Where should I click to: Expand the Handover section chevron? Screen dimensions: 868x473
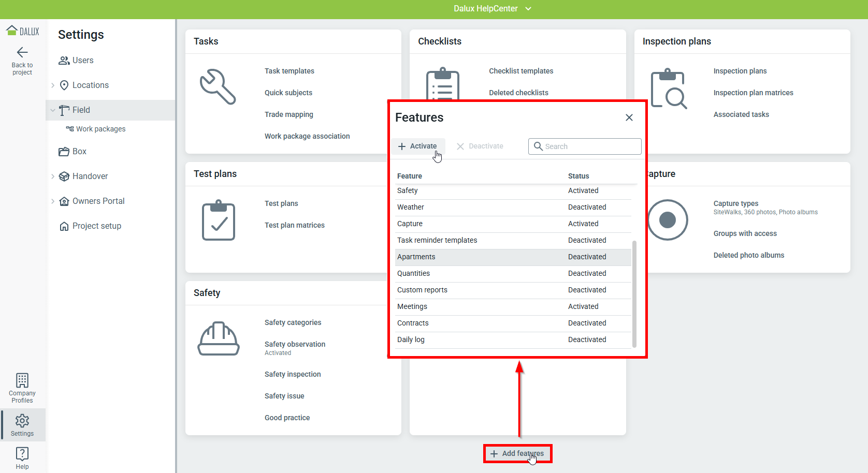(x=53, y=176)
